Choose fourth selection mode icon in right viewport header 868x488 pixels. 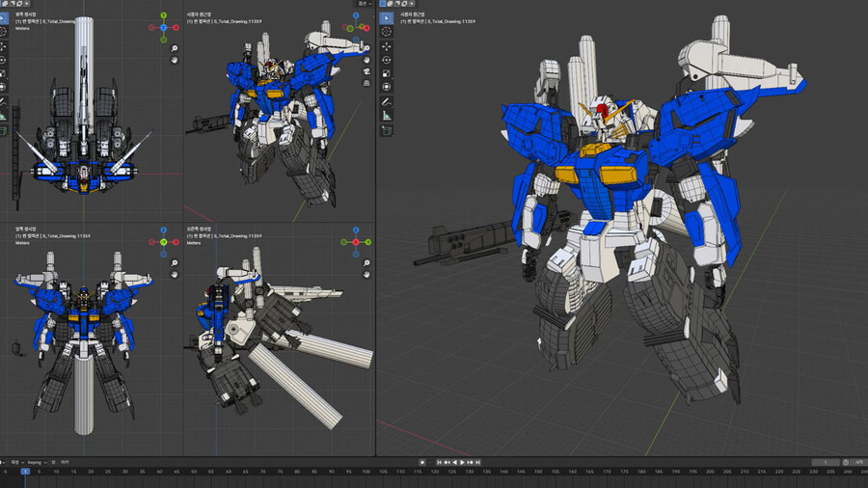click(x=404, y=3)
